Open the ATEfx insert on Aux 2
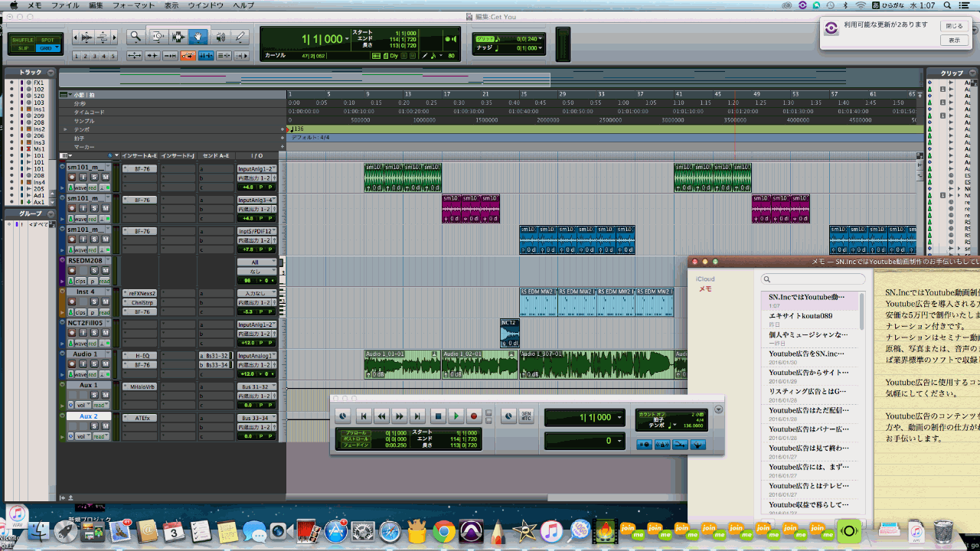Image resolution: width=980 pixels, height=551 pixels. point(139,418)
